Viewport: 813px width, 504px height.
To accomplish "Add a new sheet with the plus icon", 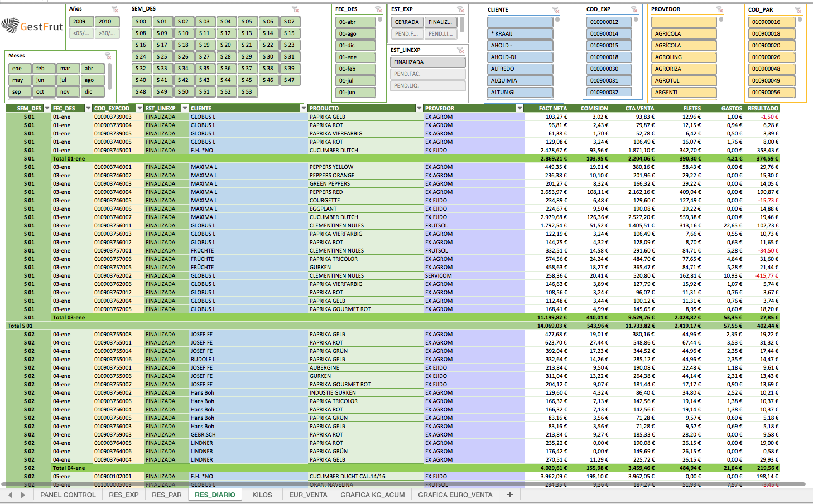I will pos(509,495).
